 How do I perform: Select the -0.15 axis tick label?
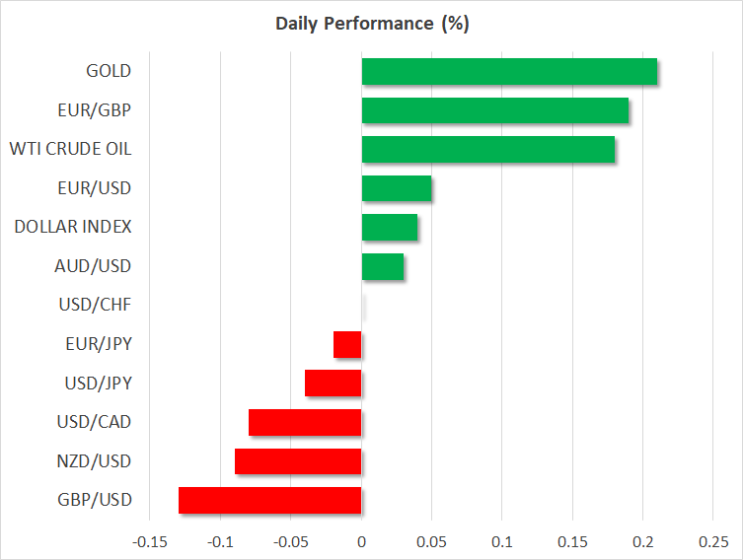click(150, 543)
